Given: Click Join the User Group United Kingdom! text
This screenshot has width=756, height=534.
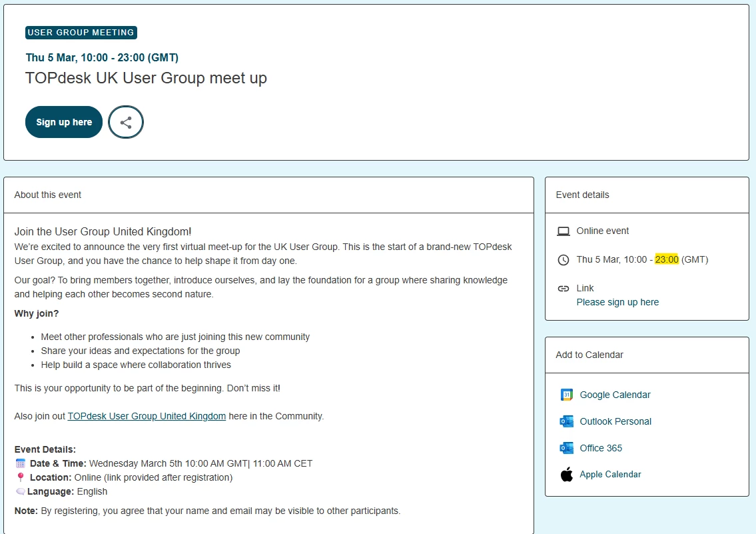Looking at the screenshot, I should (x=103, y=231).
